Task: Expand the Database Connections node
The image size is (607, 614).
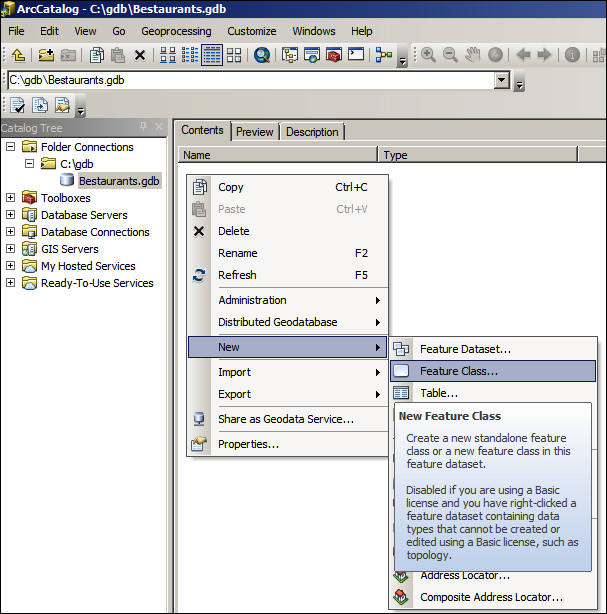Action: [x=11, y=232]
